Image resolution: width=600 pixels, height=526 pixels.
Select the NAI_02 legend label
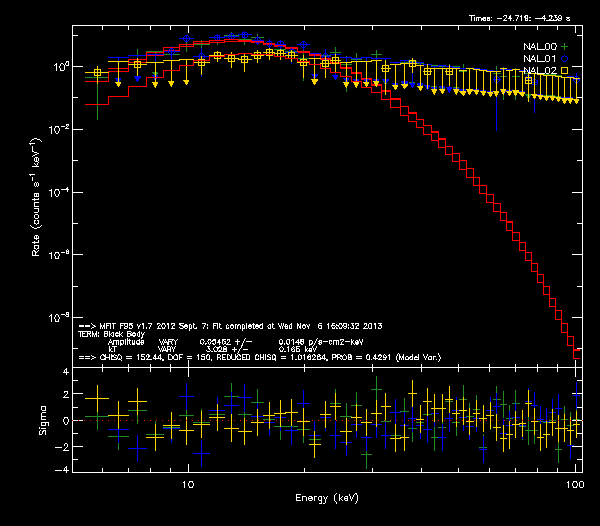tap(539, 72)
